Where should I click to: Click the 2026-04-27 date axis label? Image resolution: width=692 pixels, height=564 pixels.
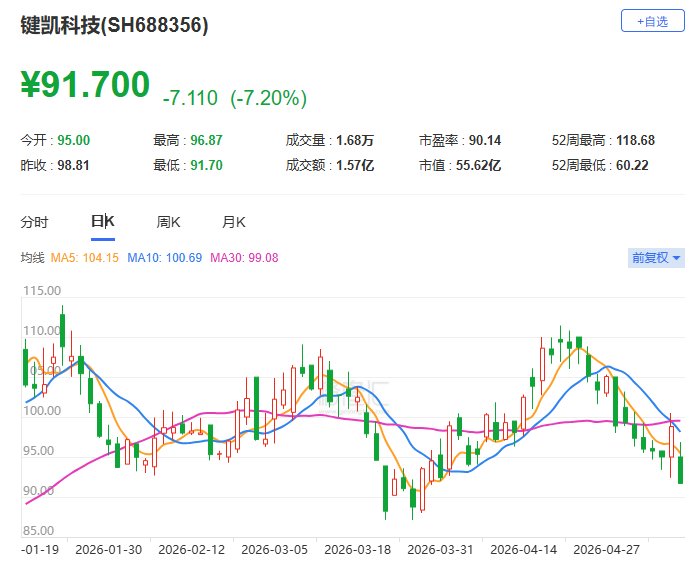click(606, 550)
